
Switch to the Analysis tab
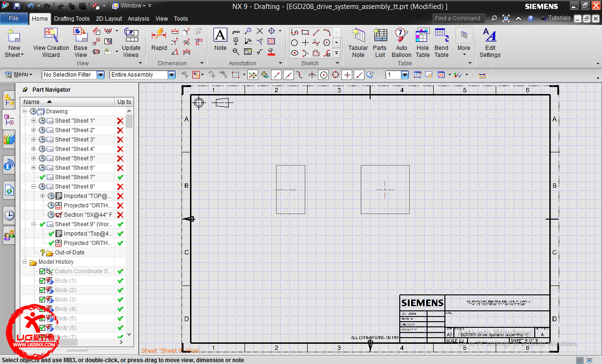[138, 19]
